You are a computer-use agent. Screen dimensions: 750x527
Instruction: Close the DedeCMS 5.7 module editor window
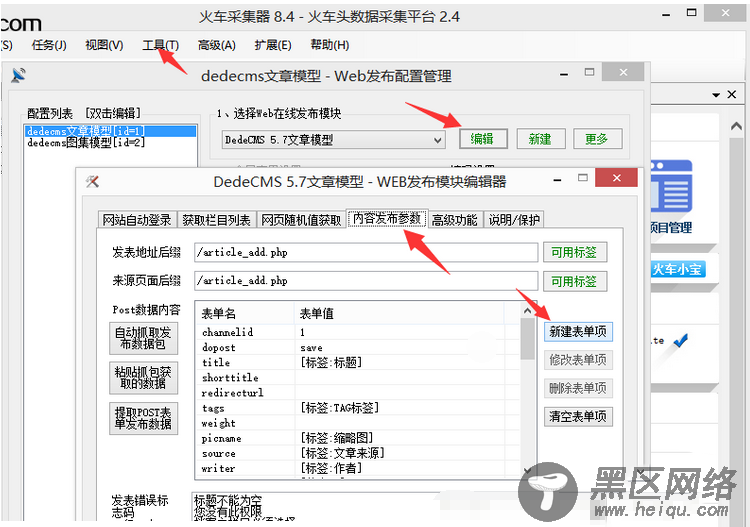[617, 177]
